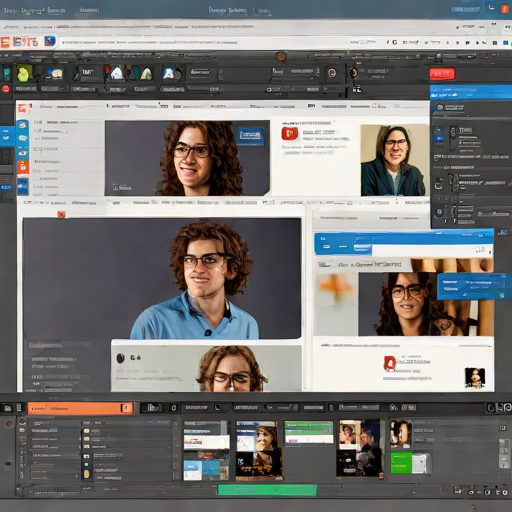The image size is (512, 512).
Task: Click the lime green character icon in toolbar
Action: pos(24,73)
